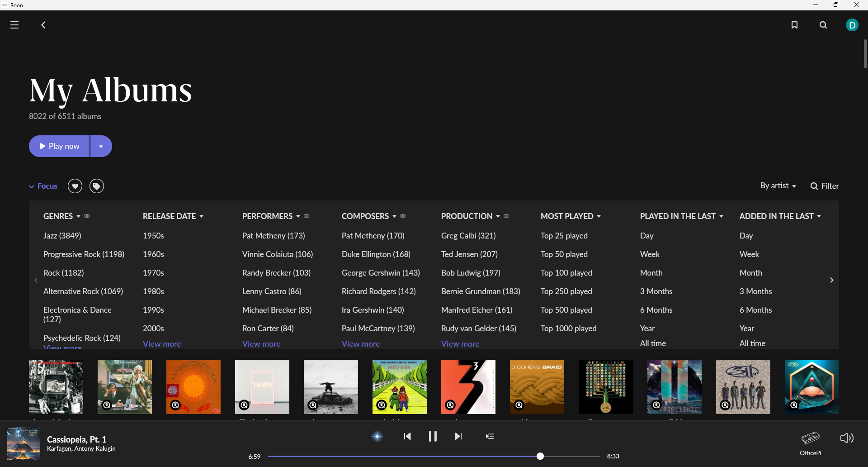Select George Gershwin (143) composer
Screen dimensions: 868x467
381,273
